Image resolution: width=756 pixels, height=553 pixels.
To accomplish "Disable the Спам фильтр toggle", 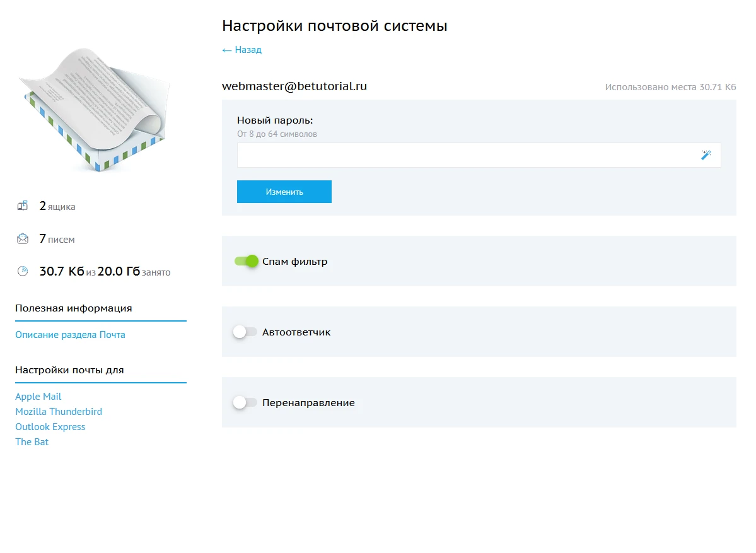I will coord(246,260).
